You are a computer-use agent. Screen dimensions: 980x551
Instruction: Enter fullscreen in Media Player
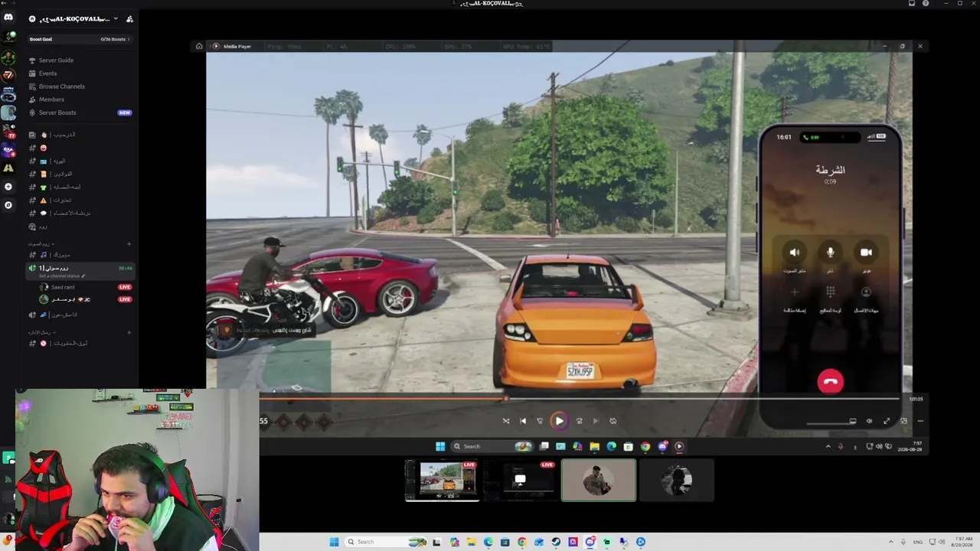click(887, 421)
